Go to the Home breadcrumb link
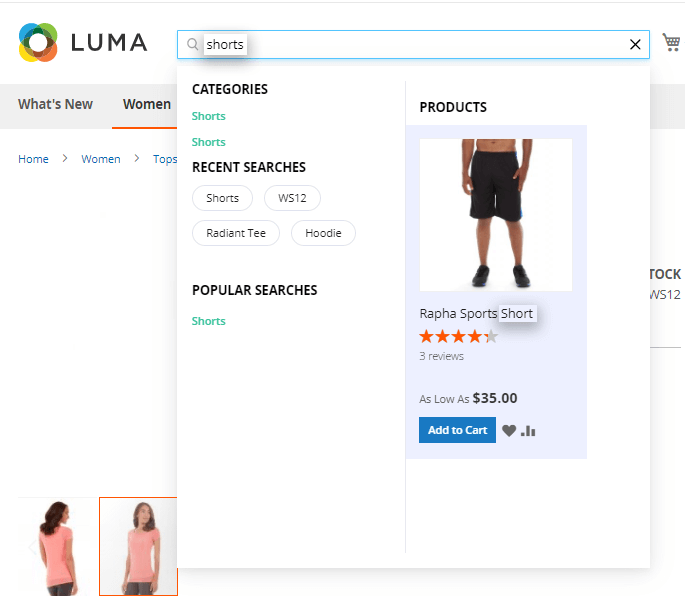 click(x=33, y=159)
